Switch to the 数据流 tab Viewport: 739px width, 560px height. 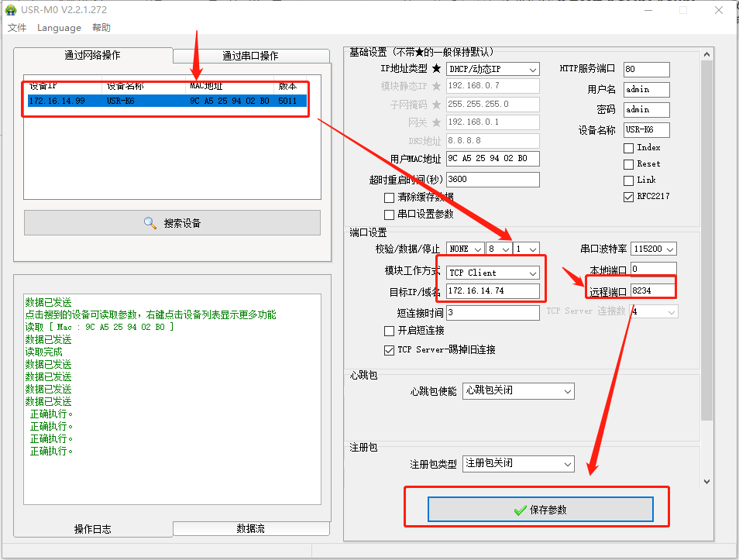[x=250, y=528]
